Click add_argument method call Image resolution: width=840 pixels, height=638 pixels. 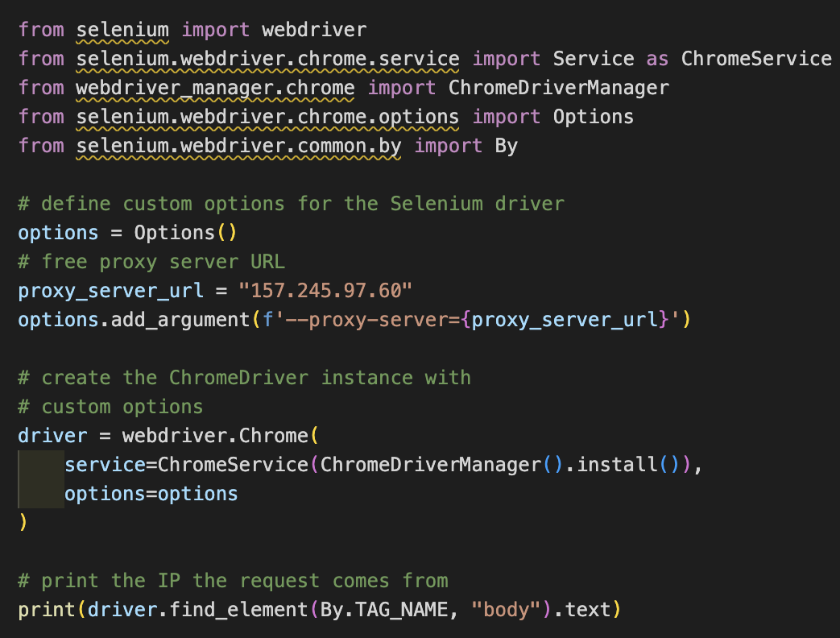[180, 321]
